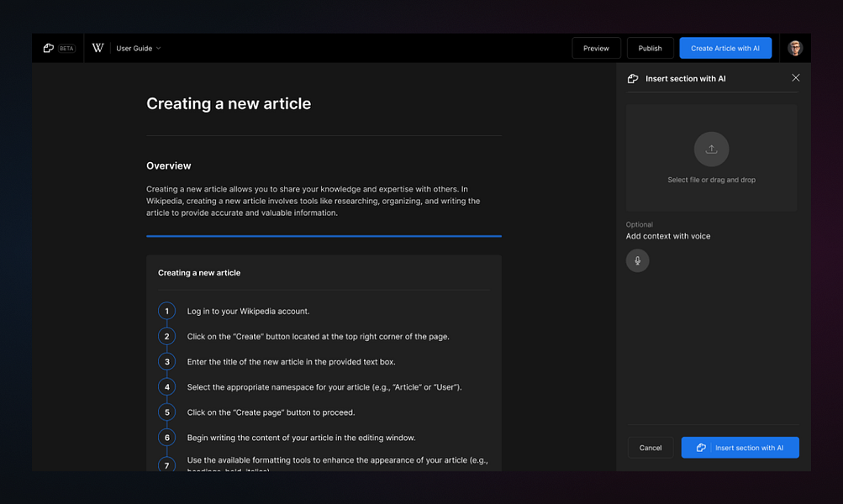Click 'Select file or drag and drop' text
Viewport: 843px width, 504px height.
(x=711, y=180)
